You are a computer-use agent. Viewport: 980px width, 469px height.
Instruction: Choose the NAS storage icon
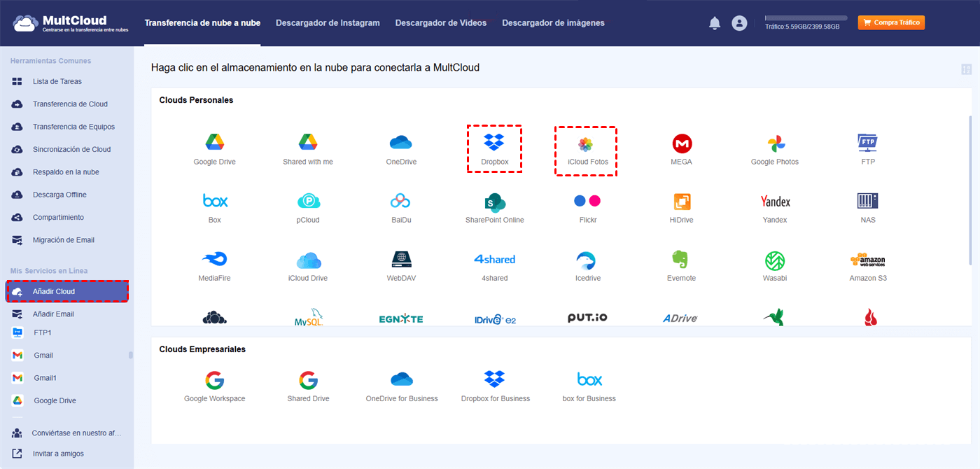click(868, 201)
